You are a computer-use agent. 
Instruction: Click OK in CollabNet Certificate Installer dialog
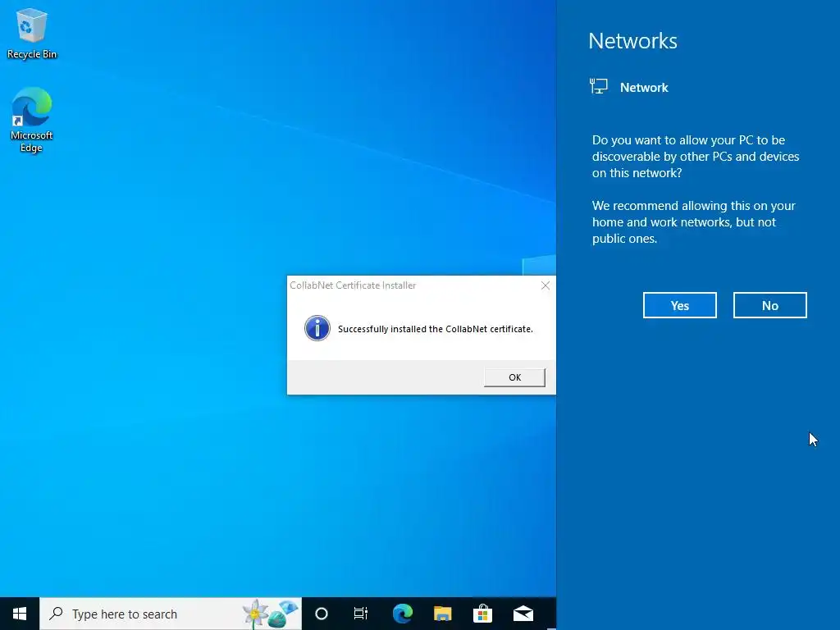coord(514,377)
